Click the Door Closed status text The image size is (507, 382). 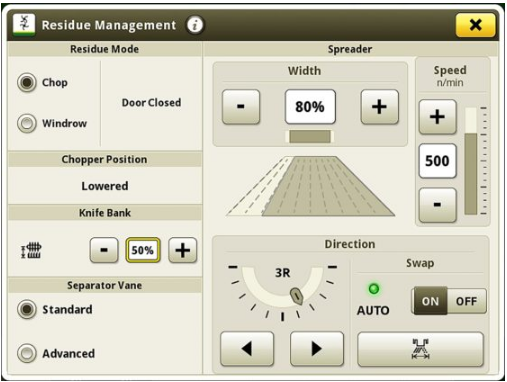(x=151, y=102)
